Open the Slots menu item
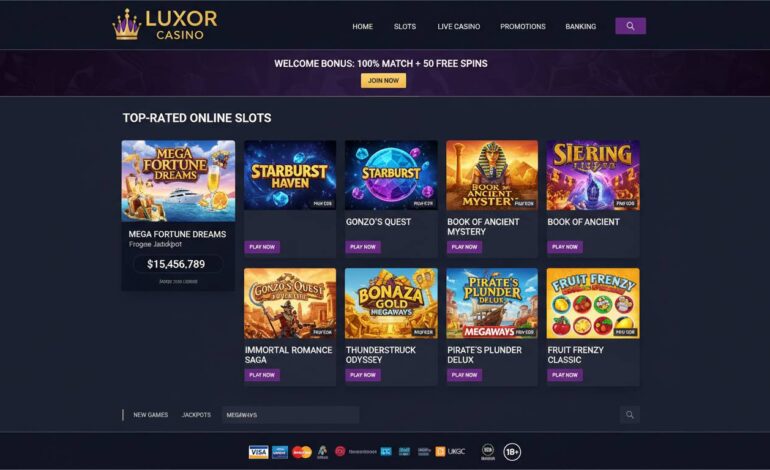The image size is (770, 470). tap(405, 27)
